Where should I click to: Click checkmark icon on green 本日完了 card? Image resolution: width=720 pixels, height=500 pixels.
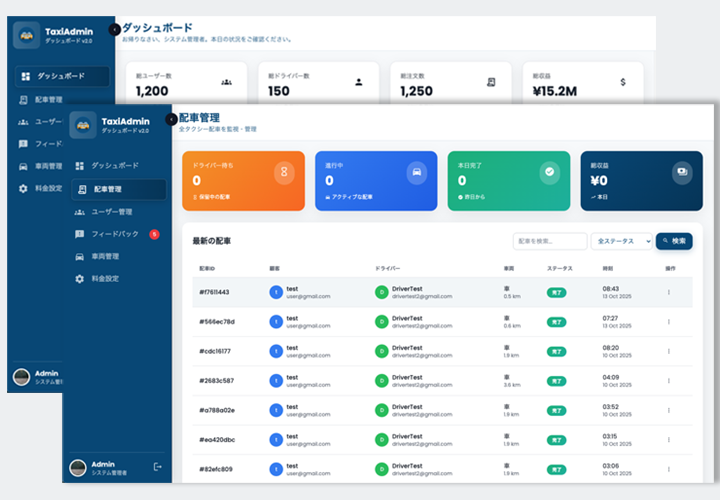(x=550, y=172)
